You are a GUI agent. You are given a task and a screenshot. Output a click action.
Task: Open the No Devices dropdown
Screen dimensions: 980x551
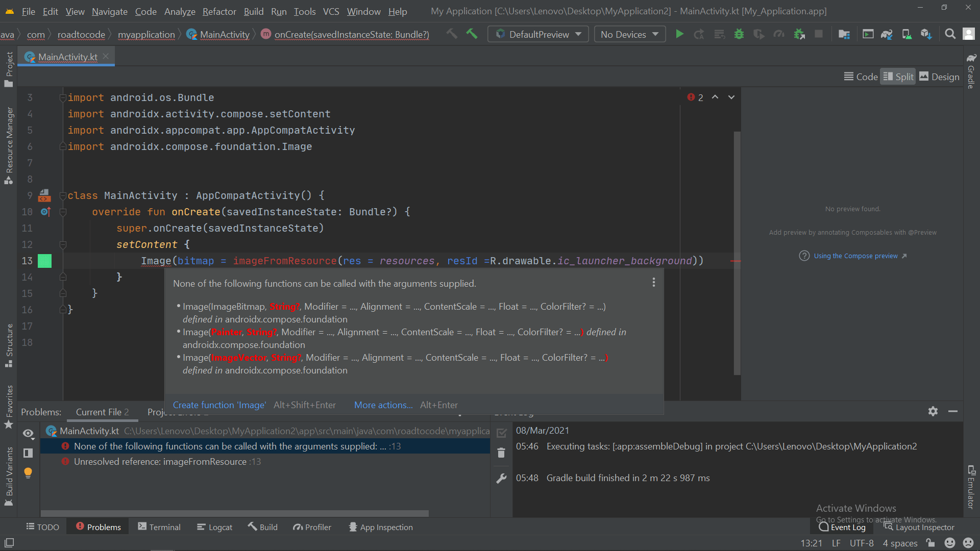629,34
